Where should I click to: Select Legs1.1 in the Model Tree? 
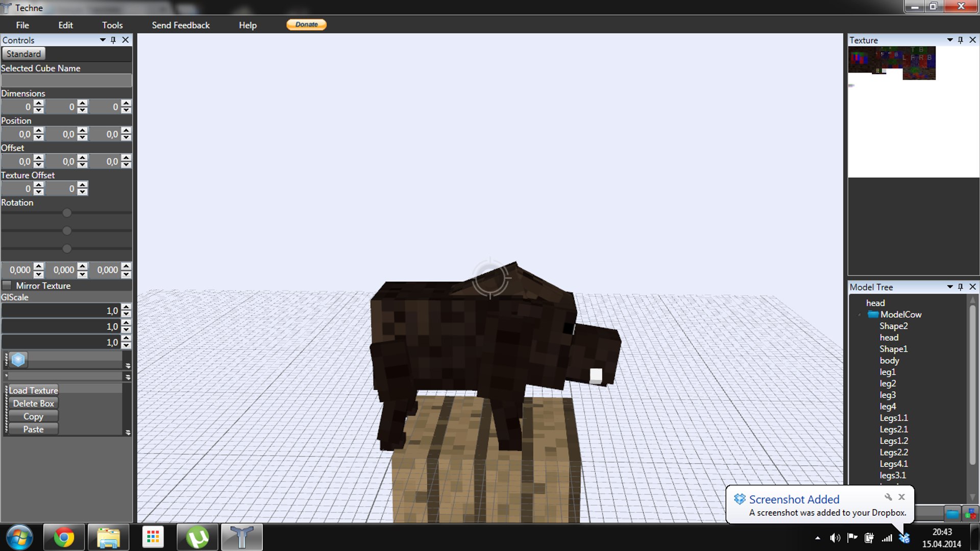coord(894,418)
